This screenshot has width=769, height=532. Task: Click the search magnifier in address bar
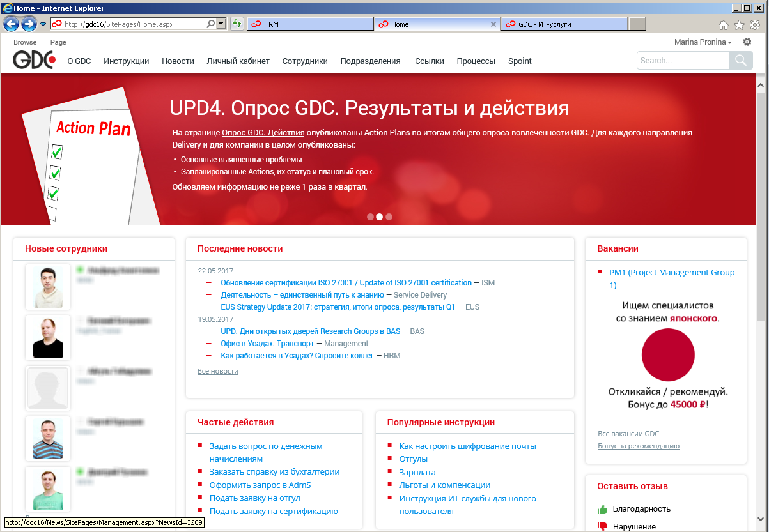point(211,24)
